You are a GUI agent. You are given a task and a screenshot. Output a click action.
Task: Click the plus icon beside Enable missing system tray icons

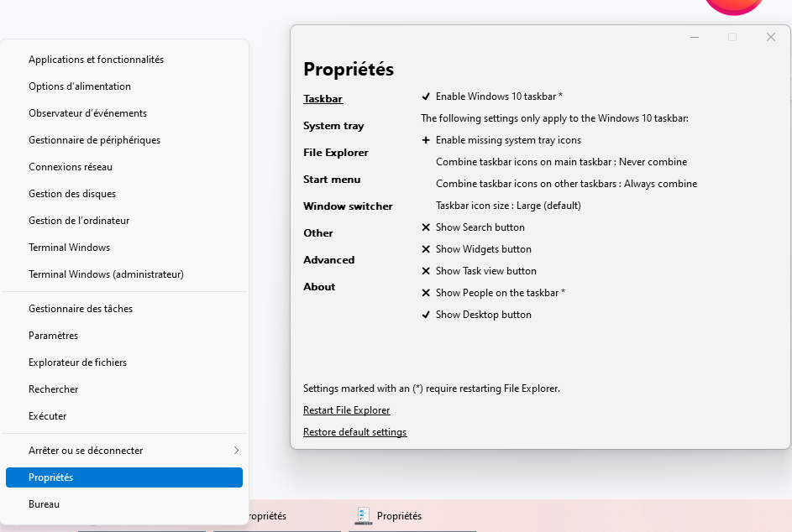426,140
